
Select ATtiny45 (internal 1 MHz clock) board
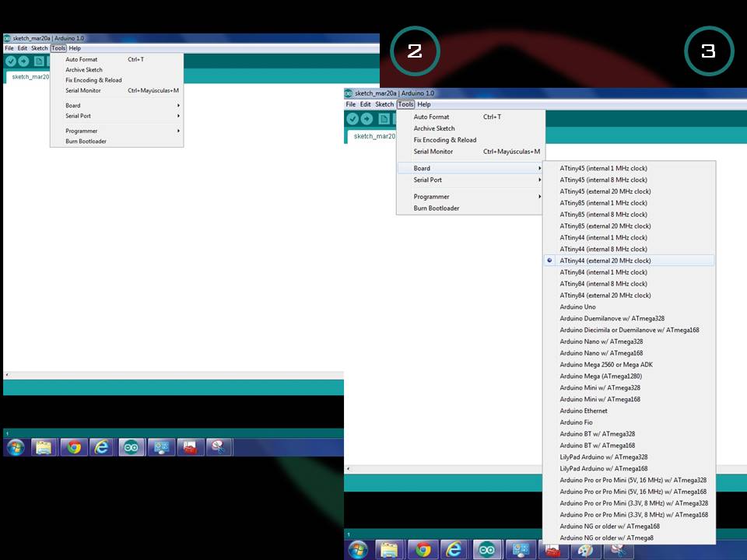pos(629,168)
